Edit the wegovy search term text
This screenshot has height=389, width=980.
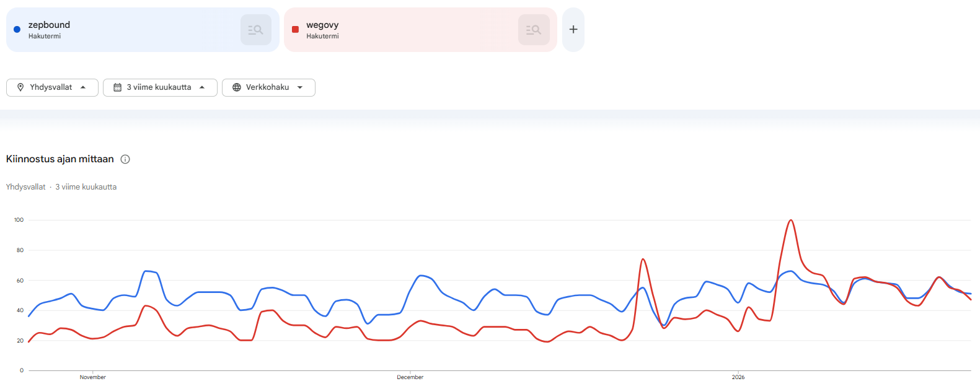pos(322,25)
